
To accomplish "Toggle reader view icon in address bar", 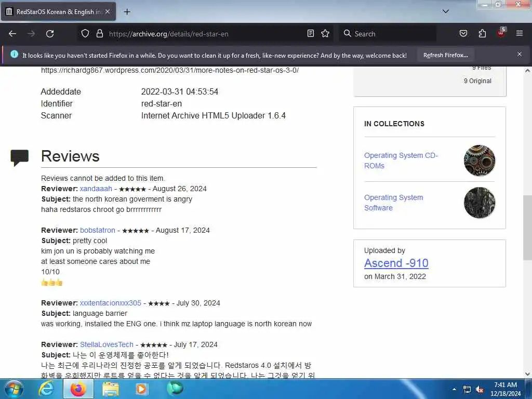I will (x=311, y=33).
